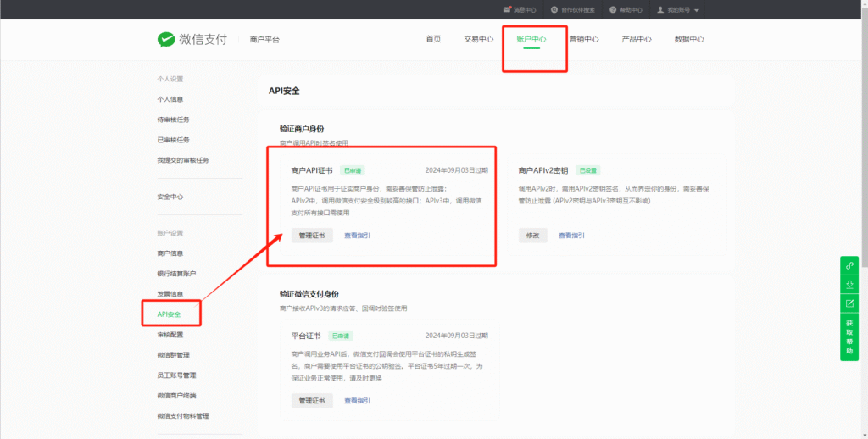
Task: Click the 我的账号 user silhouette icon
Action: click(x=660, y=10)
